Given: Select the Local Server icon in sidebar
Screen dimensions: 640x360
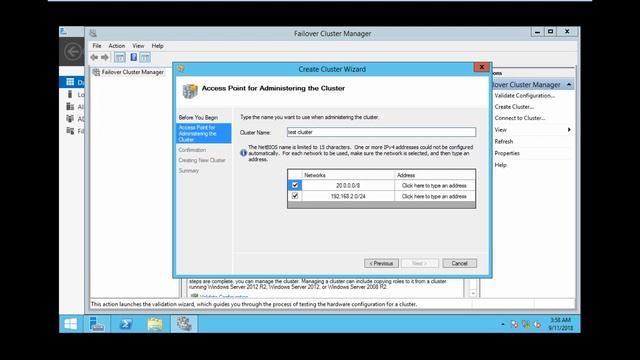Looking at the screenshot, I should (70, 94).
